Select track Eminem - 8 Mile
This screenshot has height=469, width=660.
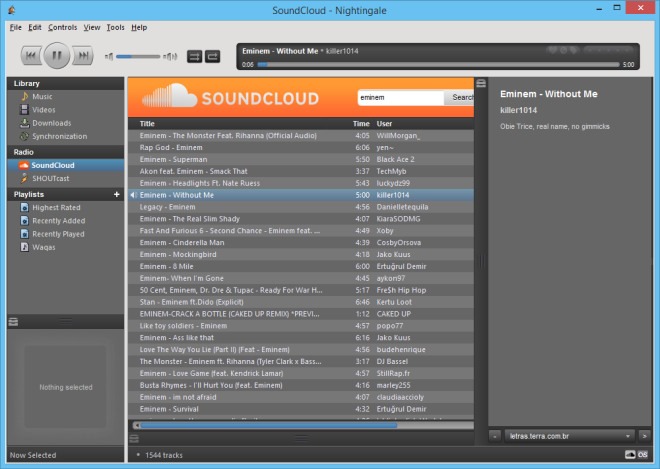tap(301, 266)
